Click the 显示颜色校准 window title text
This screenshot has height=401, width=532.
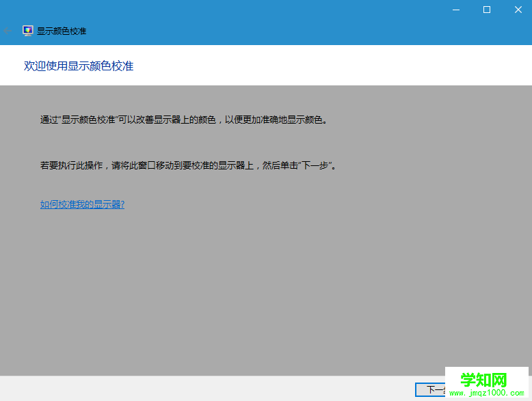[62, 31]
